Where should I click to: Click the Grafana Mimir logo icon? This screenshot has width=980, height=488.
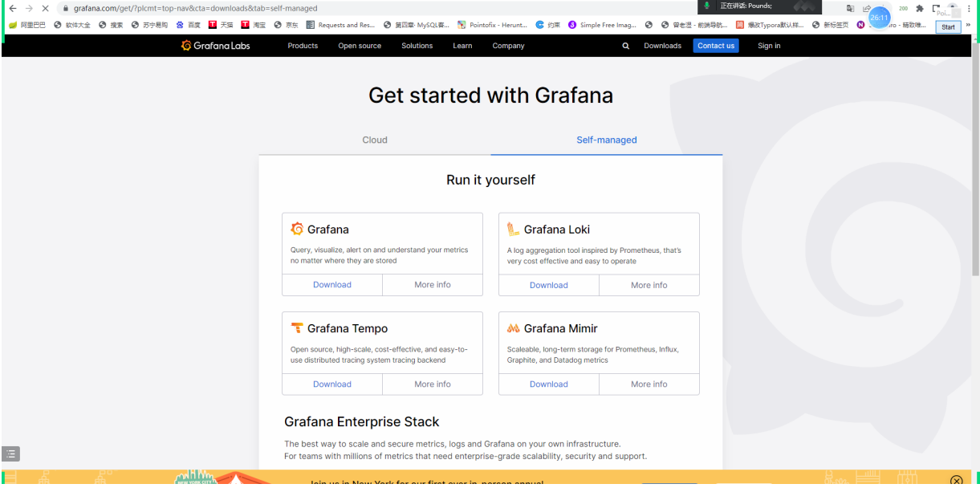514,328
